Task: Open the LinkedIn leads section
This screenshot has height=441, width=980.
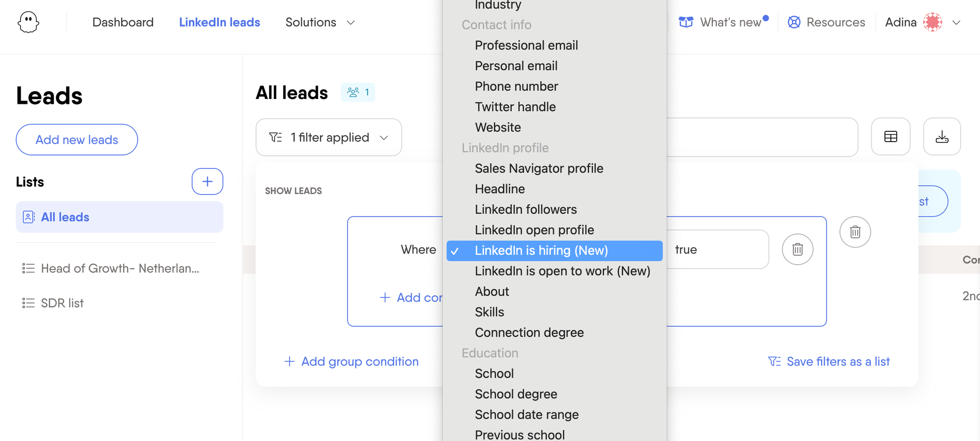Action: [x=220, y=22]
